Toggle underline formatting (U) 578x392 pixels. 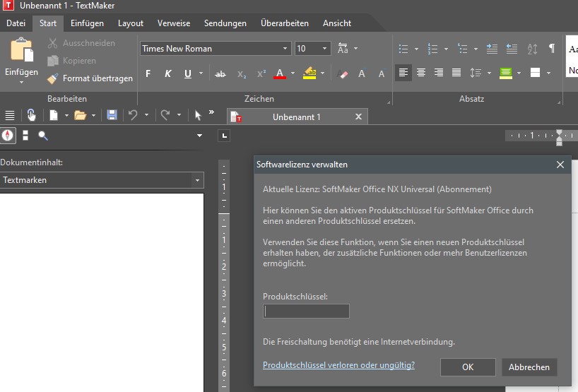tap(188, 73)
